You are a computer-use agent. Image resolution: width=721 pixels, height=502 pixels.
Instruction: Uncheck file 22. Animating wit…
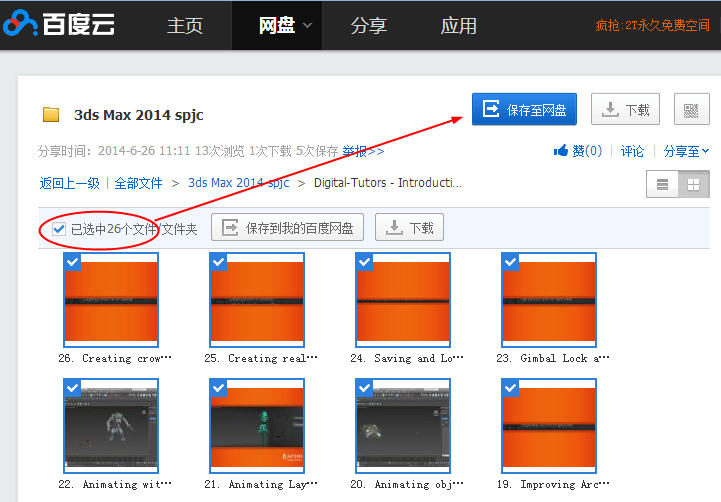pos(73,388)
